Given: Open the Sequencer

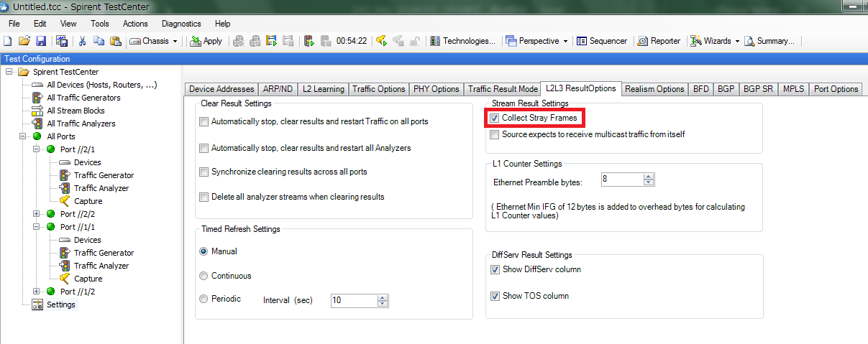Looking at the screenshot, I should point(602,41).
